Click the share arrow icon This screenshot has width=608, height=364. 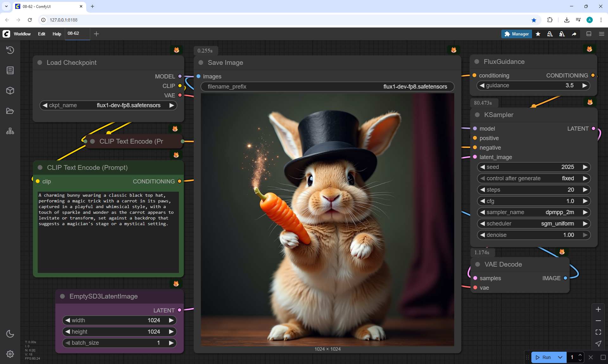(x=574, y=34)
